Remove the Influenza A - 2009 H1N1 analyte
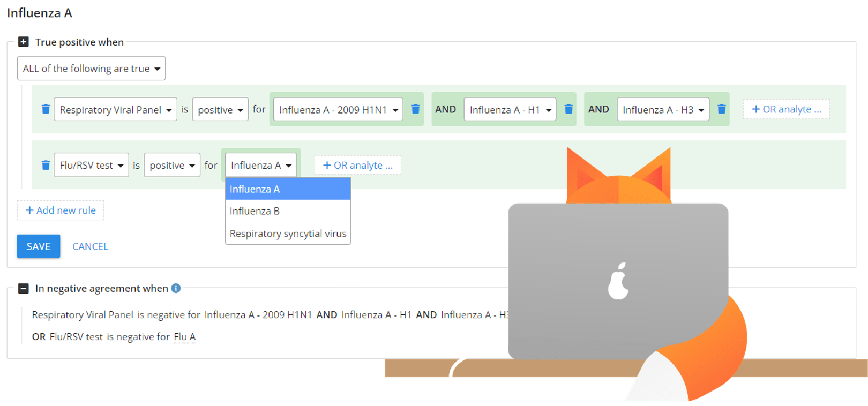The height and width of the screenshot is (406, 868). click(x=415, y=109)
